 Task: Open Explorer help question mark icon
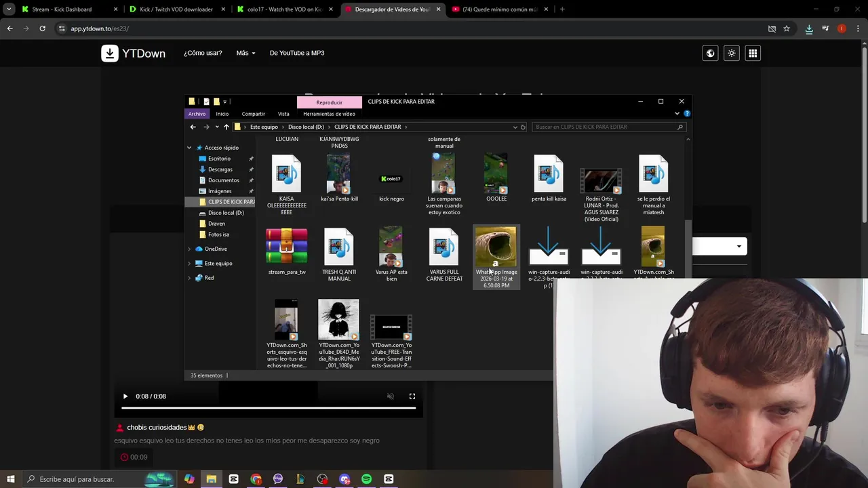coord(686,114)
